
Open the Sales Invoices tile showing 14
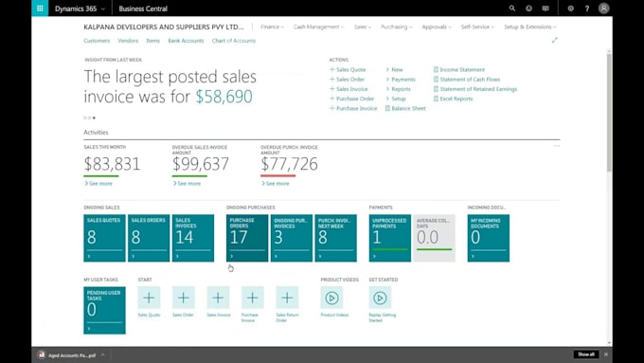click(x=193, y=238)
